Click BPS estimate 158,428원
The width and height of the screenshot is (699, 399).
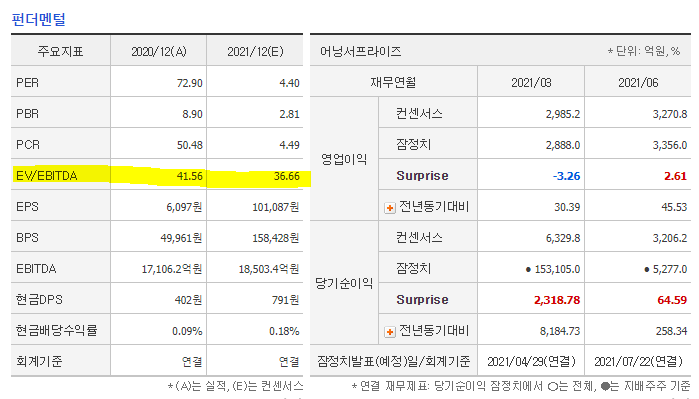275,238
